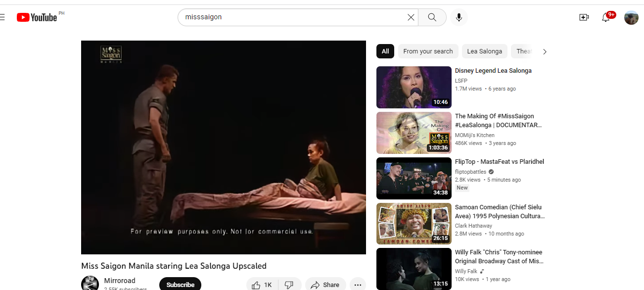This screenshot has width=644, height=290.
Task: Like the video with 1K likes
Action: [x=262, y=285]
